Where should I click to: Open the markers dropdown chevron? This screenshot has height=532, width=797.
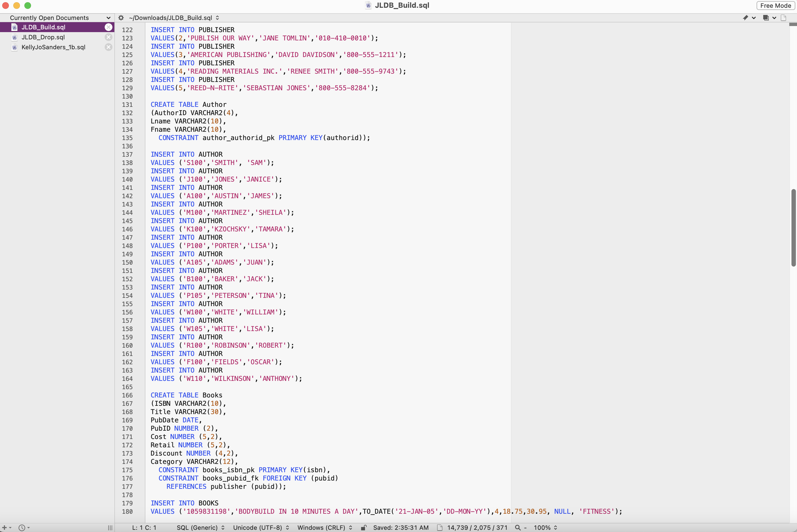click(754, 18)
